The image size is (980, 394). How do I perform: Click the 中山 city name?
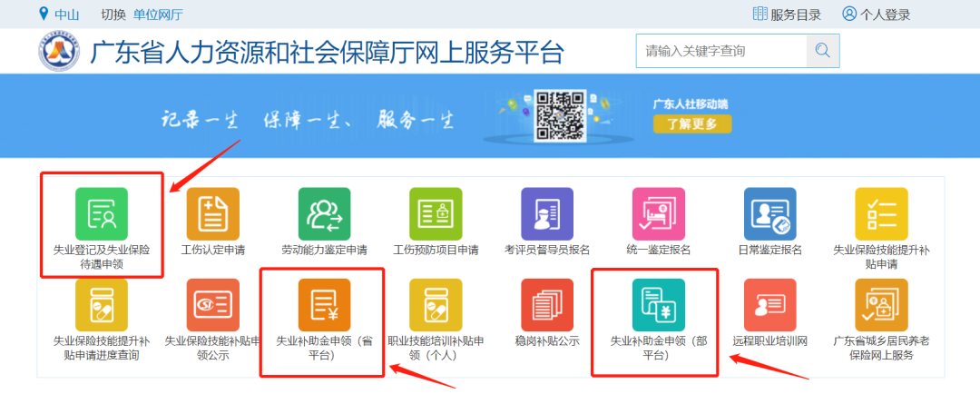click(x=66, y=15)
